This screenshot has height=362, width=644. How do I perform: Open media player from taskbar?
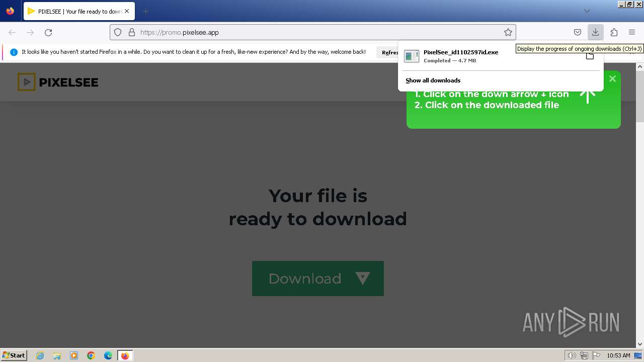pos(74,355)
